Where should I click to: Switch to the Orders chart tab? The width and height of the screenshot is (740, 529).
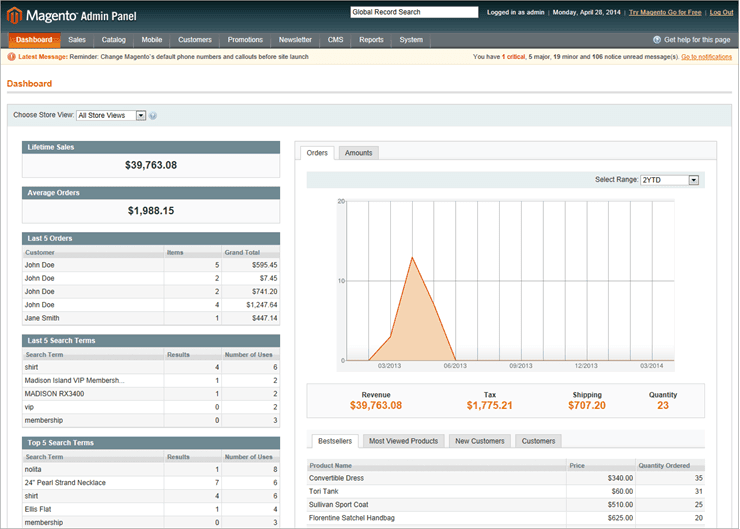click(x=317, y=153)
